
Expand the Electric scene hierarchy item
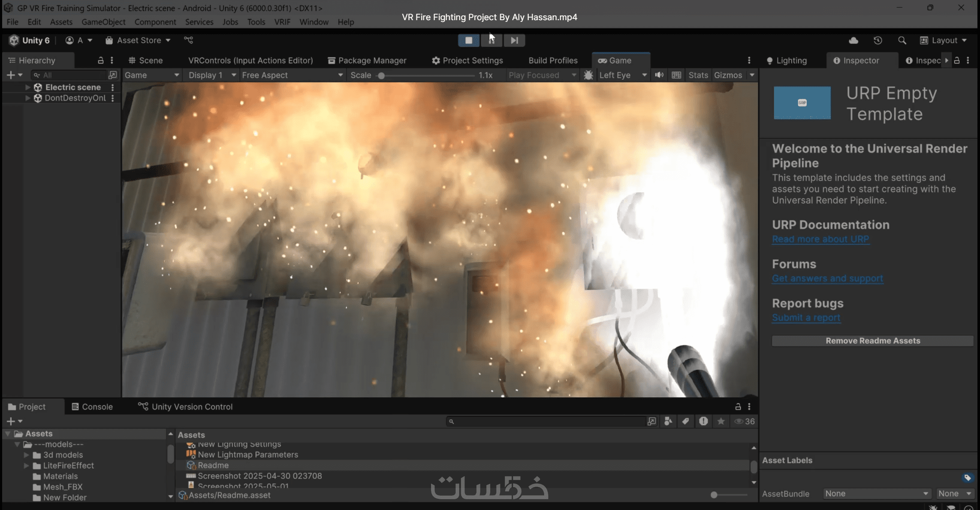(x=27, y=87)
